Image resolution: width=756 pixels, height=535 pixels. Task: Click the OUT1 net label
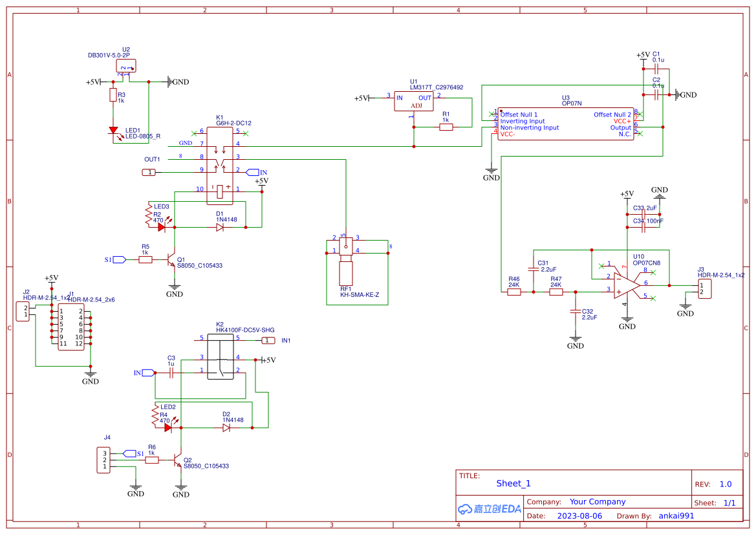click(153, 159)
